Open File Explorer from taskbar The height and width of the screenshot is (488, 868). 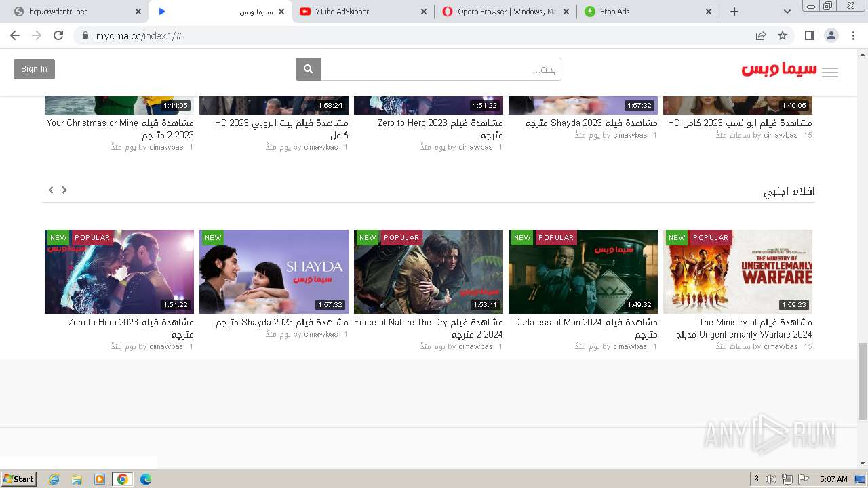click(77, 479)
